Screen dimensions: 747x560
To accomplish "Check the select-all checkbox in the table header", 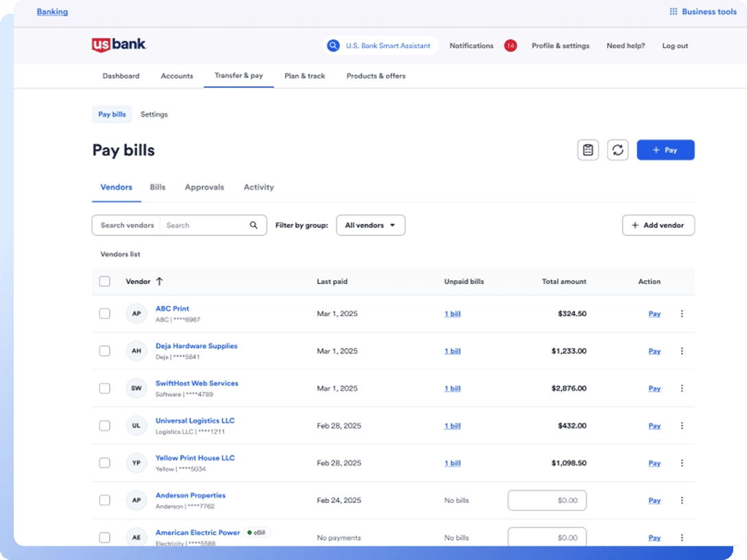I will tap(104, 281).
